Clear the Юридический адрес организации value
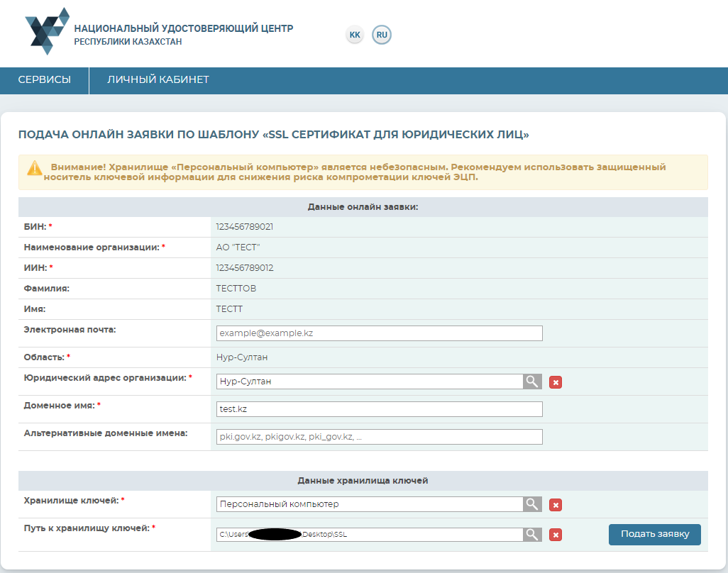The height and width of the screenshot is (573, 728). click(556, 382)
